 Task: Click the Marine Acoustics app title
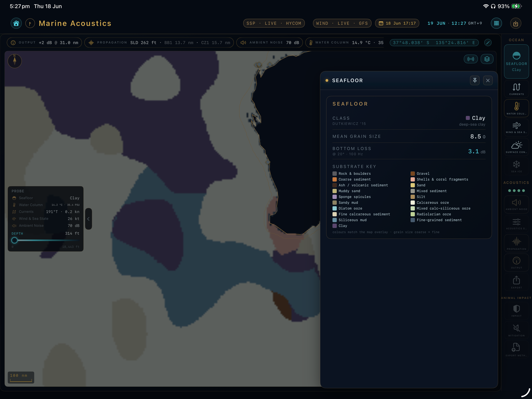click(x=75, y=23)
